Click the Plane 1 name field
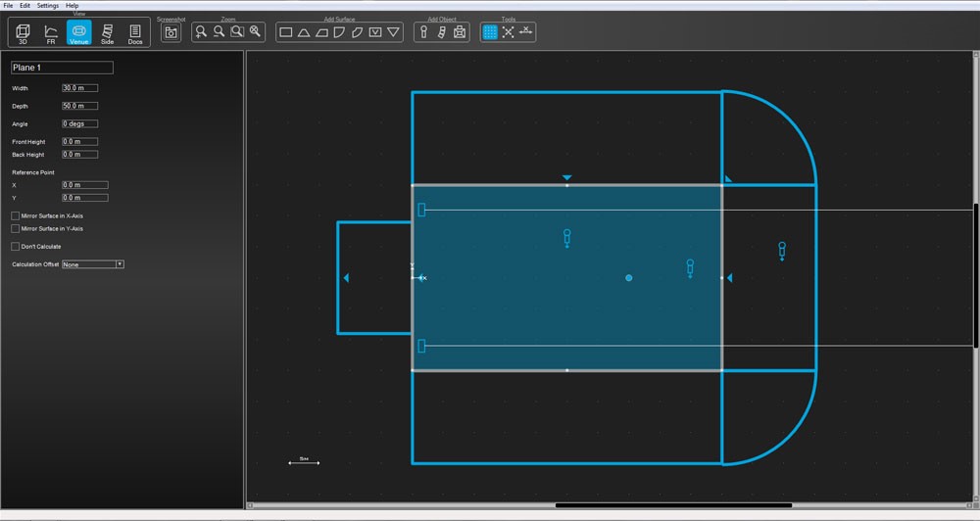980x521 pixels. pyautogui.click(x=62, y=69)
